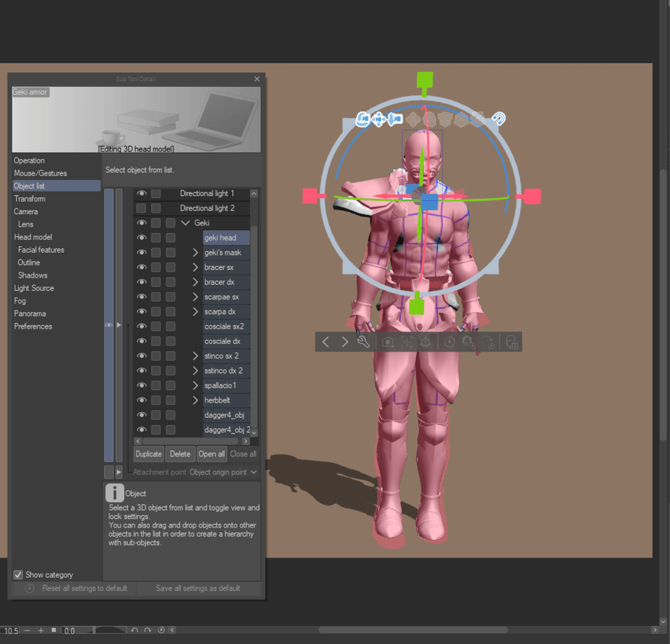
Task: Toggle visibility of the Geki group
Action: [142, 223]
